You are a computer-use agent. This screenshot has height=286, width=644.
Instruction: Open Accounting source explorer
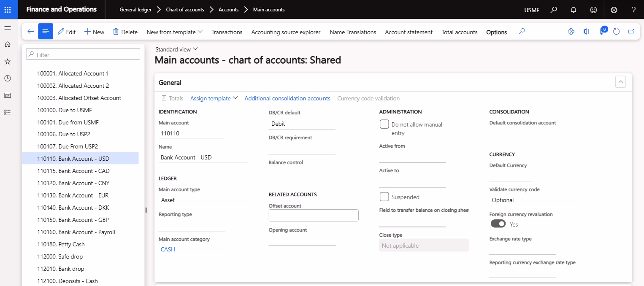click(286, 32)
